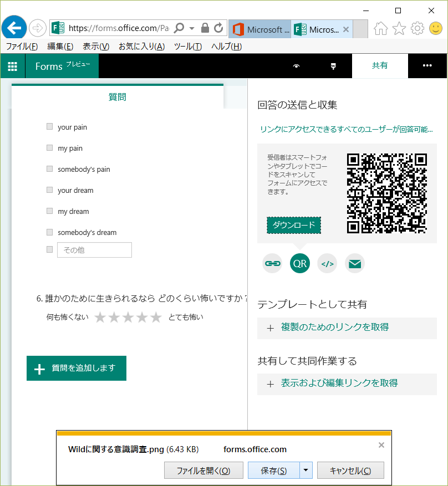The width and height of the screenshot is (448, 486).
Task: Click the 質問を追加します button
Action: pos(77,368)
